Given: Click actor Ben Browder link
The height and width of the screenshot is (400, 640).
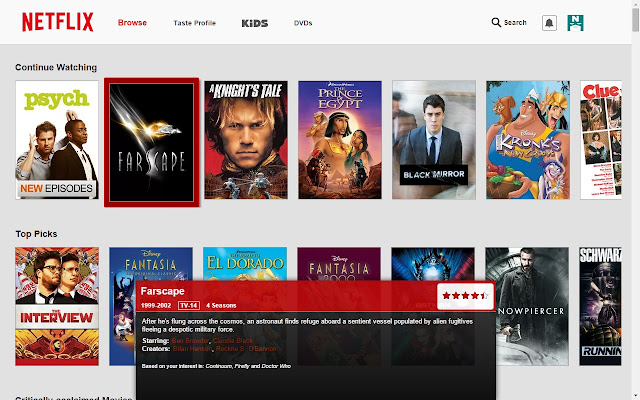Looking at the screenshot, I should [x=191, y=341].
